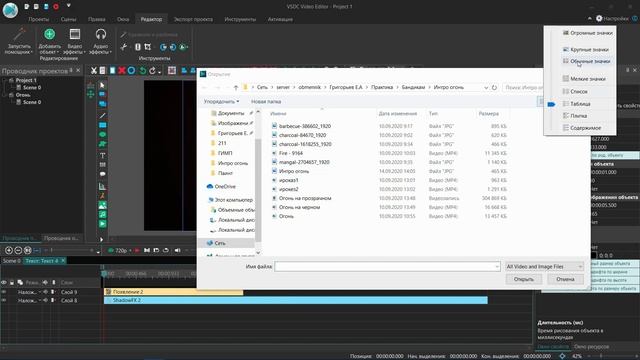Toggle visibility eye of Слой 8

coord(4,300)
